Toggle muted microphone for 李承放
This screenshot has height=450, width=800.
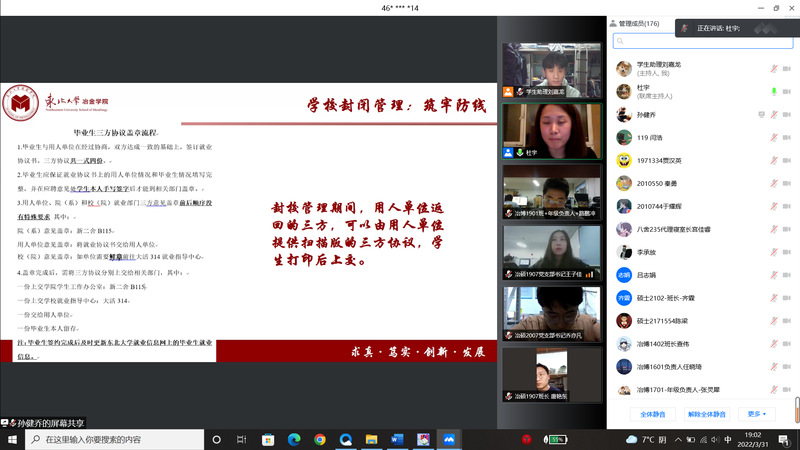tap(773, 252)
